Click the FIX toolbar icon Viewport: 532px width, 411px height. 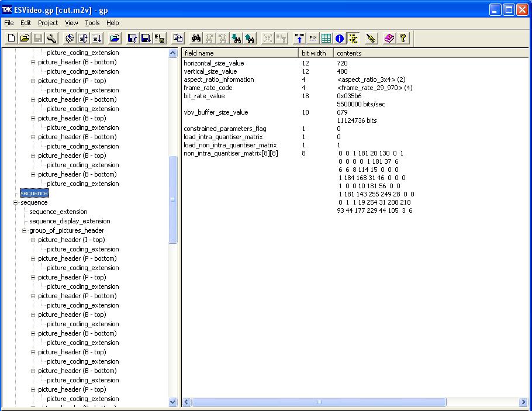pos(313,38)
